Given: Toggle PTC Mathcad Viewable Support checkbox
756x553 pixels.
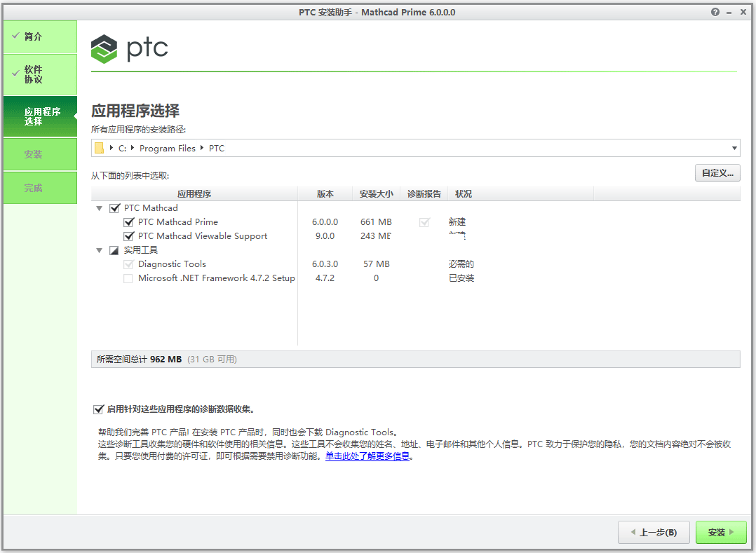Looking at the screenshot, I should pos(128,236).
